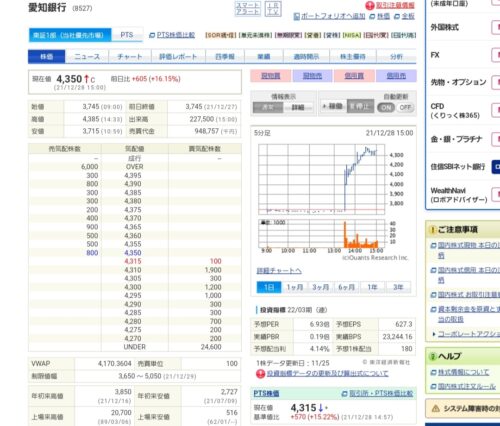Click WealthNavi (ロボアドバイザー) in sidebar
This screenshot has width=500, height=426.
click(x=459, y=195)
